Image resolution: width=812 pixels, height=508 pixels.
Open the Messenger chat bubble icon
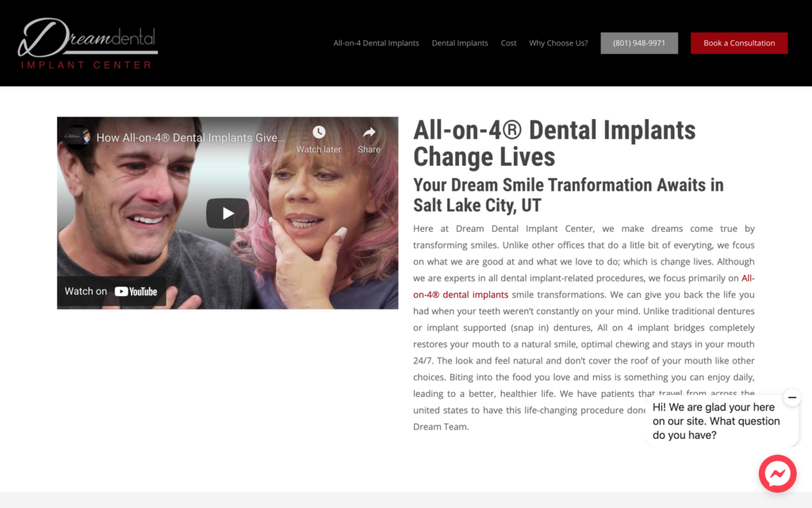(x=777, y=473)
